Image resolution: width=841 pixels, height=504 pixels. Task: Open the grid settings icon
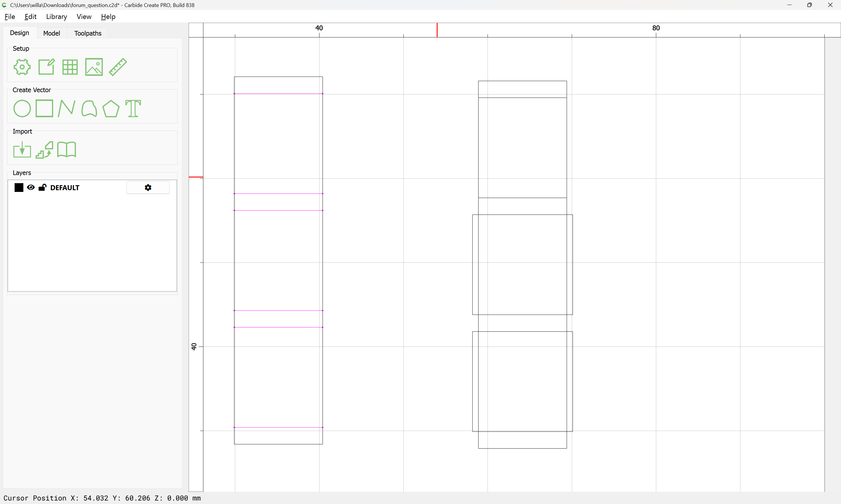pos(70,67)
